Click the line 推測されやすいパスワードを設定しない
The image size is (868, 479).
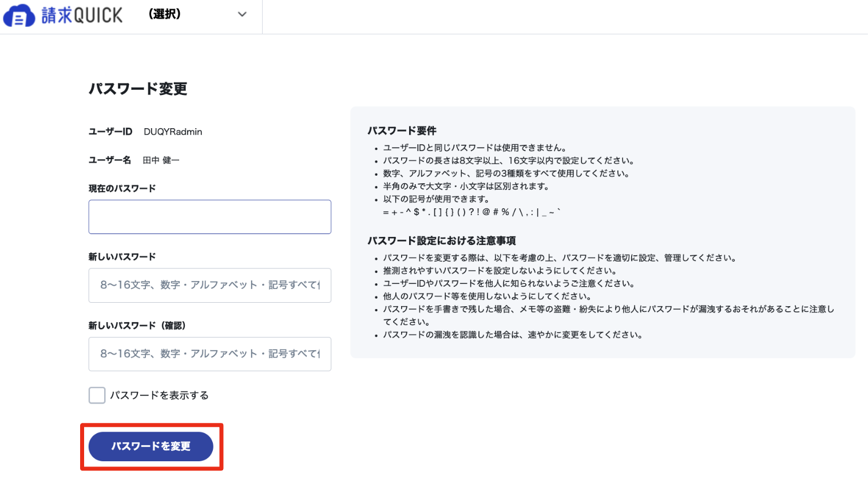(x=500, y=271)
